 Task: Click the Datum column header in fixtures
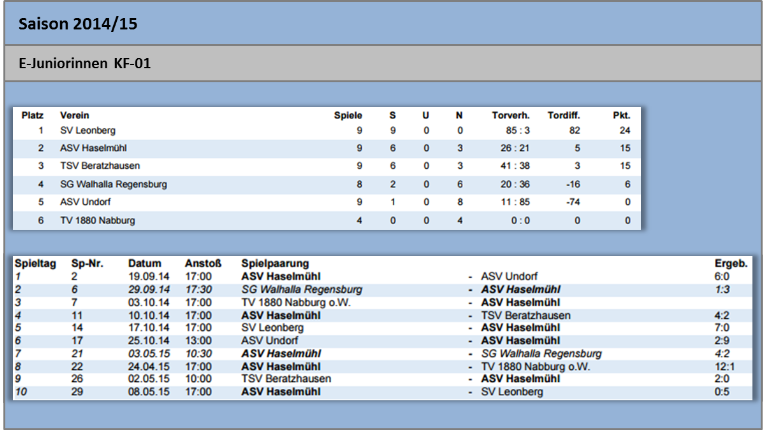(144, 264)
